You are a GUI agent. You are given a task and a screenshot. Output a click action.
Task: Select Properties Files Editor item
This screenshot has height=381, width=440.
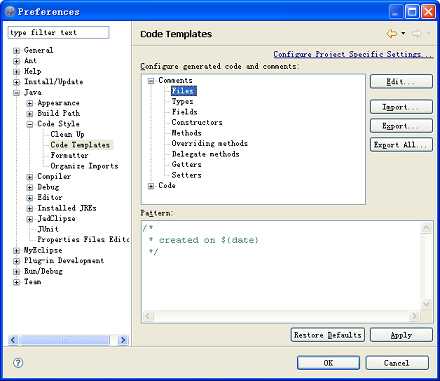click(x=83, y=239)
